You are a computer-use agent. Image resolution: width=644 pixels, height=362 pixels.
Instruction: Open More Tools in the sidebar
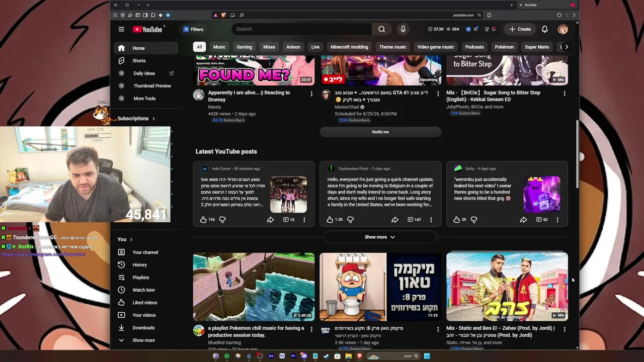146,99
